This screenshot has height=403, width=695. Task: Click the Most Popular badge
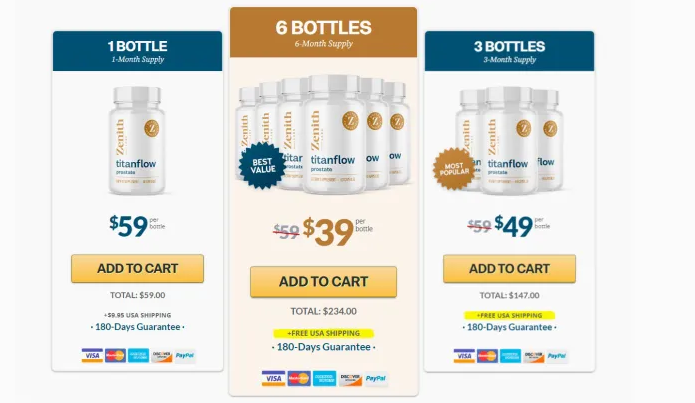(454, 169)
